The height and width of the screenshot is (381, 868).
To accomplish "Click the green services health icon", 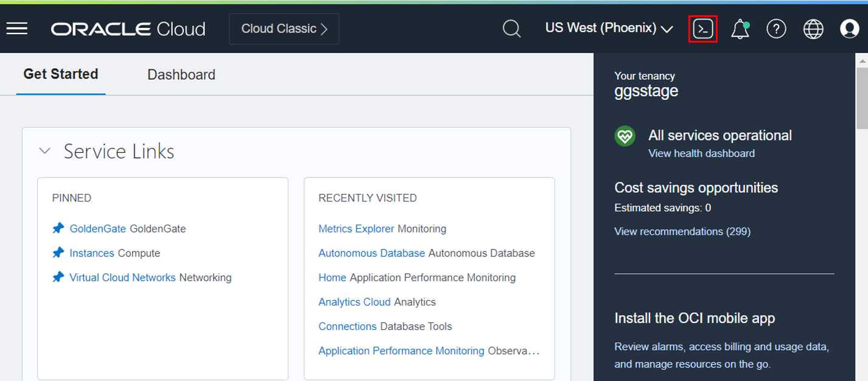I will [x=625, y=136].
